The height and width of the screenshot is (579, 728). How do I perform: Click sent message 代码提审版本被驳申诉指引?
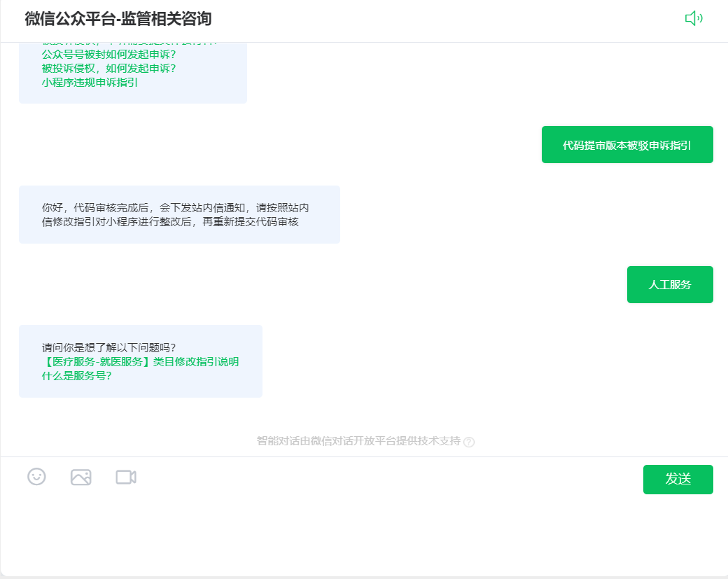pos(627,145)
